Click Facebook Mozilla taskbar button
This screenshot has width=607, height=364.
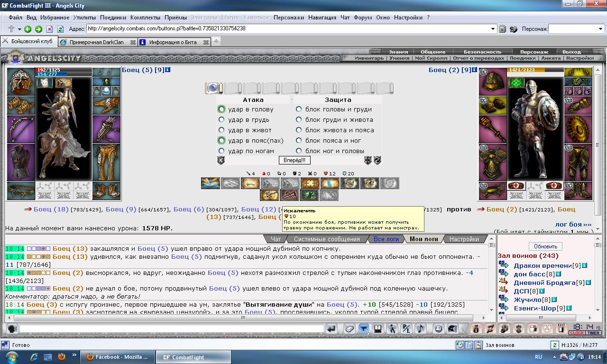tap(117, 357)
